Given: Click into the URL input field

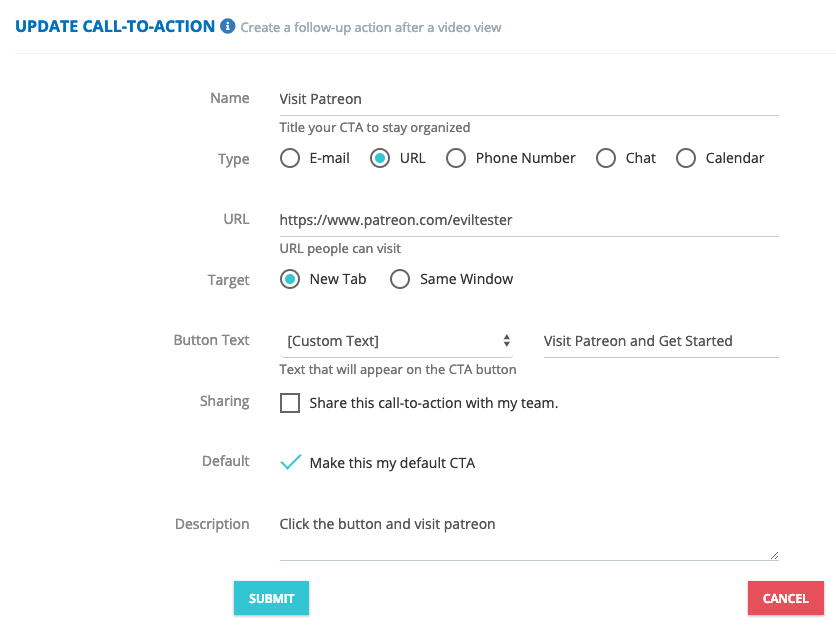Looking at the screenshot, I should 529,221.
